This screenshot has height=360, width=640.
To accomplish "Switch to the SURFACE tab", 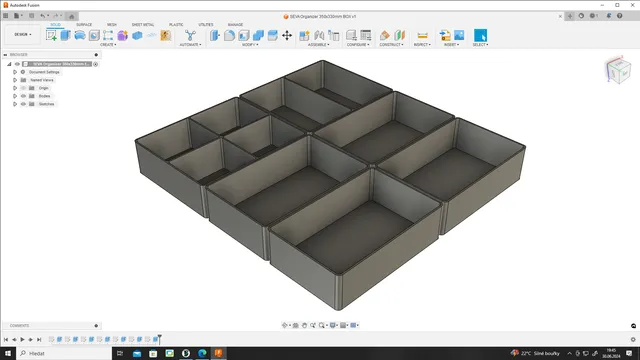I will coord(84,24).
